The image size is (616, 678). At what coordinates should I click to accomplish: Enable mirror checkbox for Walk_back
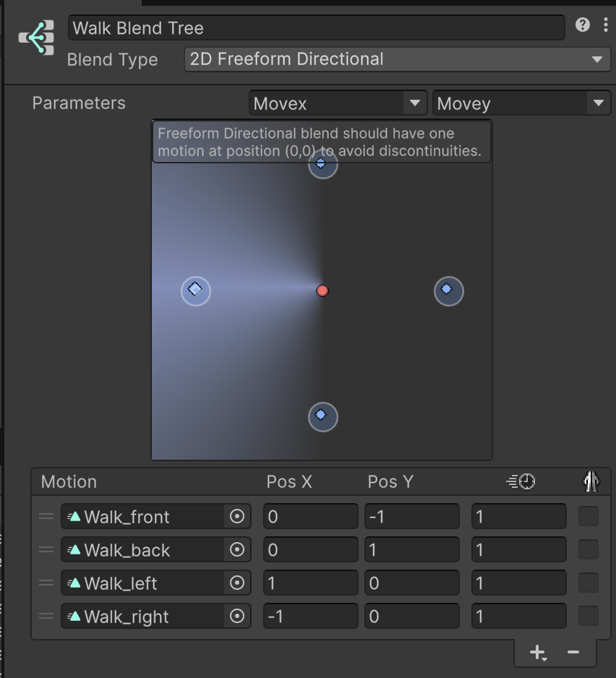(x=589, y=549)
